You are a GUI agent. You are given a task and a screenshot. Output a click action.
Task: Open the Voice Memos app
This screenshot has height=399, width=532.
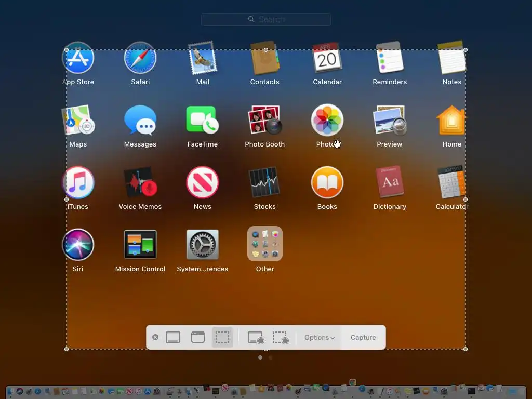140,182
